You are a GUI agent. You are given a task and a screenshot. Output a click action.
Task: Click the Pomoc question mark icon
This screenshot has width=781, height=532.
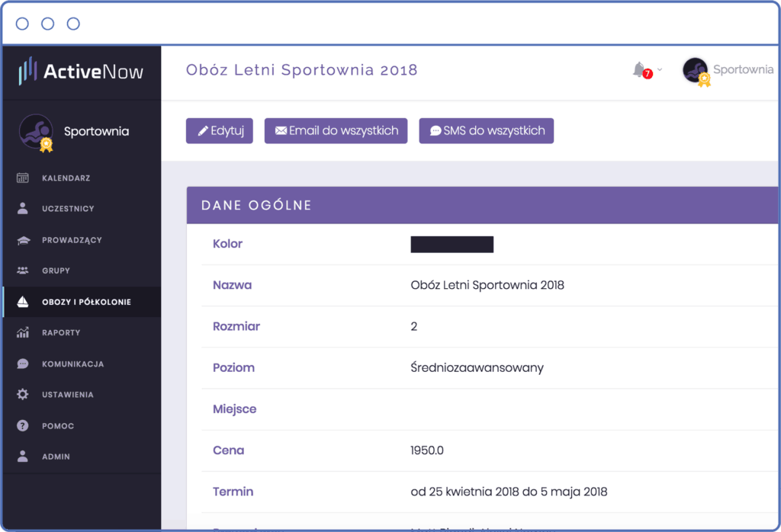point(22,425)
